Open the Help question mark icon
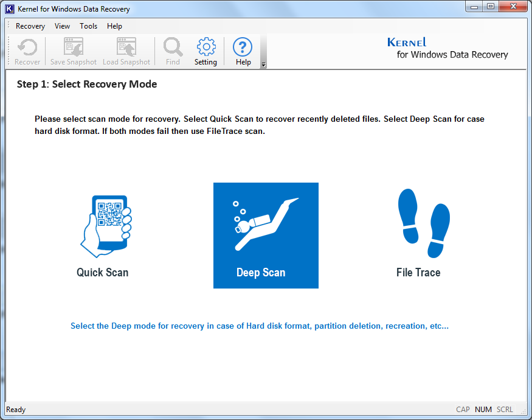The width and height of the screenshot is (532, 420). (x=243, y=52)
